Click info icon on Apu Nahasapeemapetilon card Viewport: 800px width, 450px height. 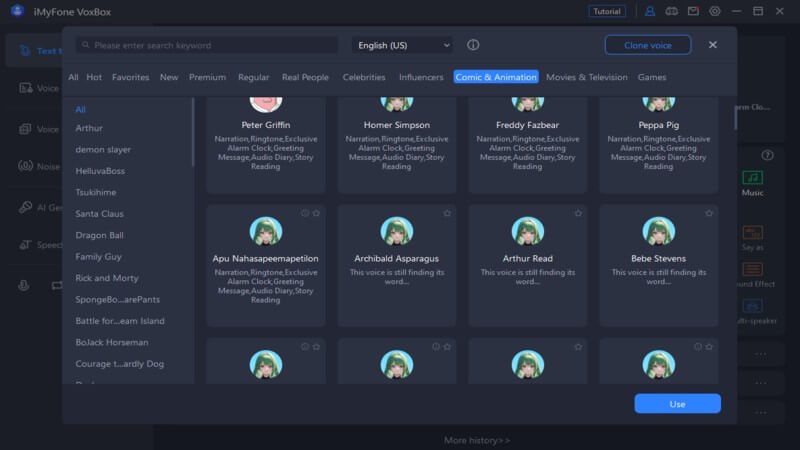point(305,213)
